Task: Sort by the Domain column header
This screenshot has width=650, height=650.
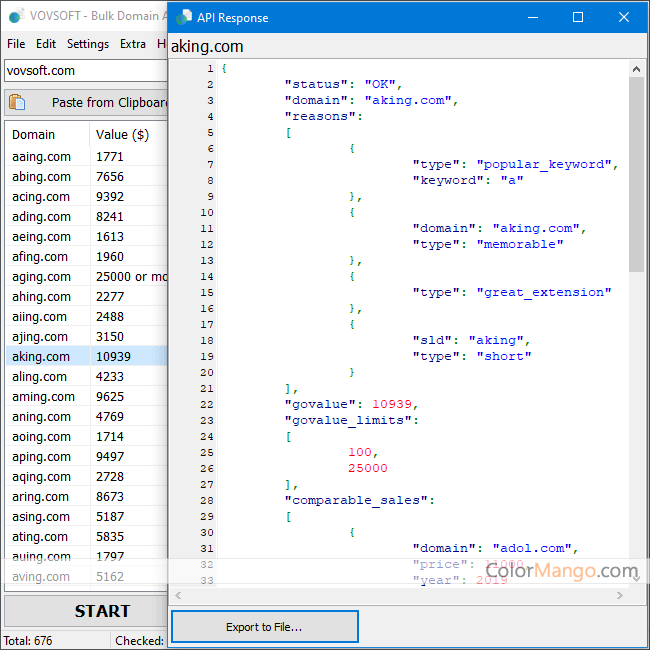Action: pyautogui.click(x=34, y=135)
